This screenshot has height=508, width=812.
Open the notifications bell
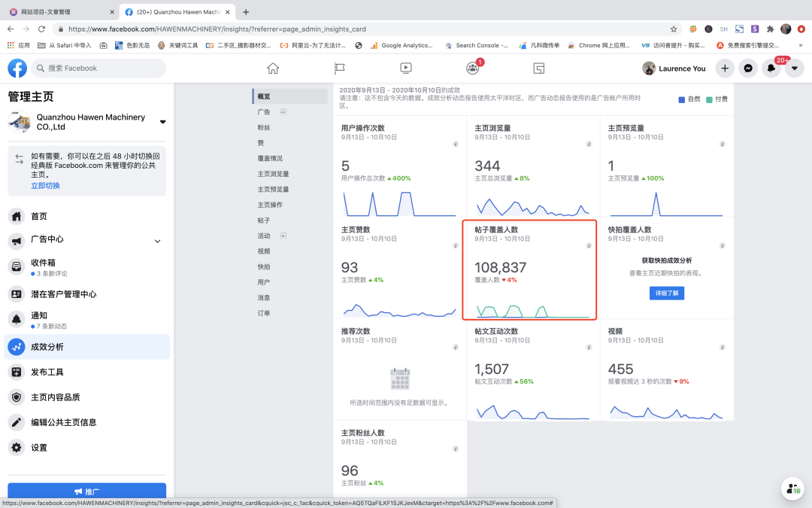click(x=771, y=68)
